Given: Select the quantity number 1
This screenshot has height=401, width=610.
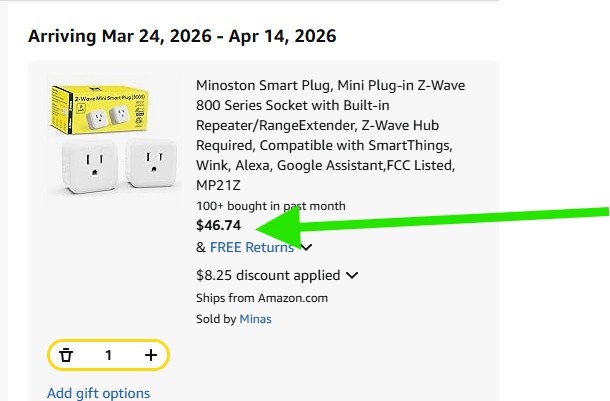Looking at the screenshot, I should coord(108,355).
